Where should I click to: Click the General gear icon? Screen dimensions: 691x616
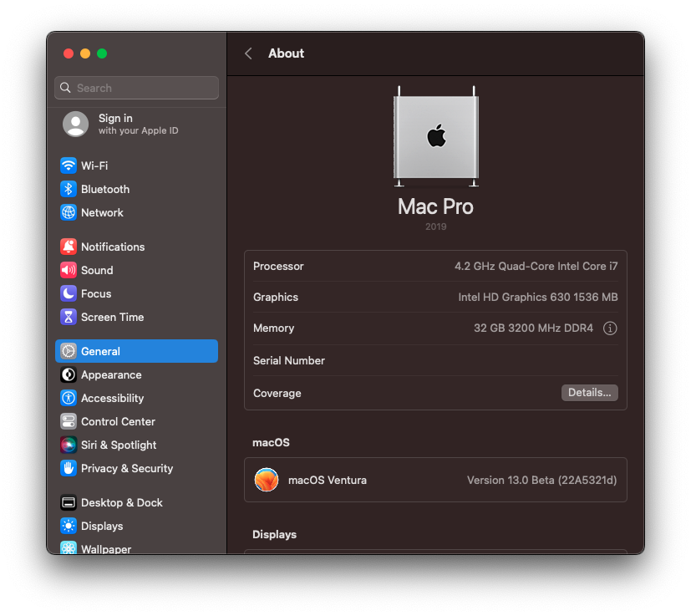pyautogui.click(x=69, y=351)
